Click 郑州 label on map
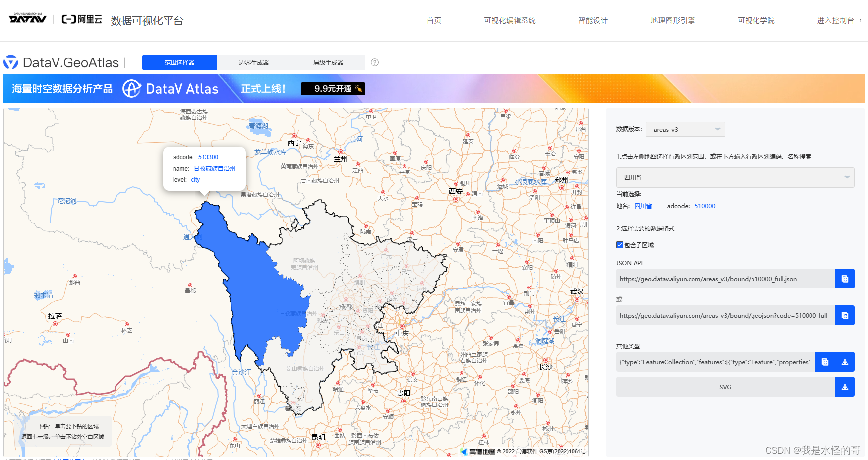Image resolution: width=868 pixels, height=460 pixels. pos(562,180)
